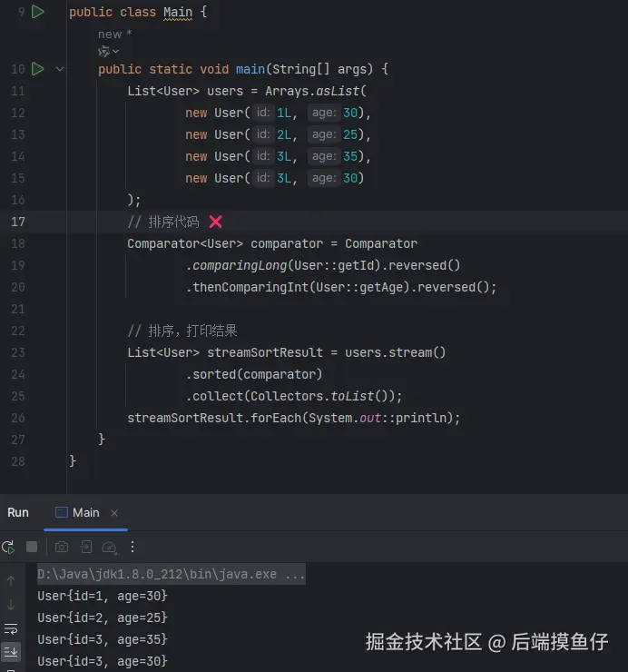Click the id hint on line 12
The width and height of the screenshot is (628, 672).
coord(263,113)
